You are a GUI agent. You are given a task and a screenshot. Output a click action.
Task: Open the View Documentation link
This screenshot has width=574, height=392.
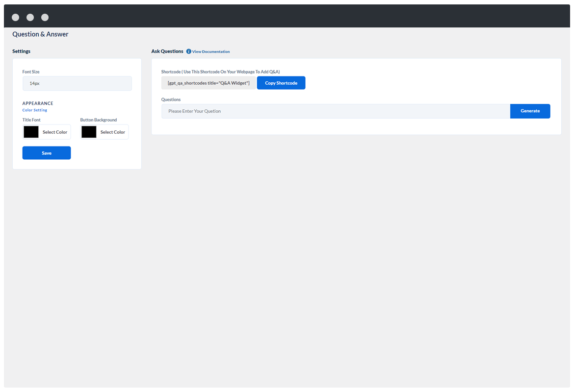pos(211,51)
